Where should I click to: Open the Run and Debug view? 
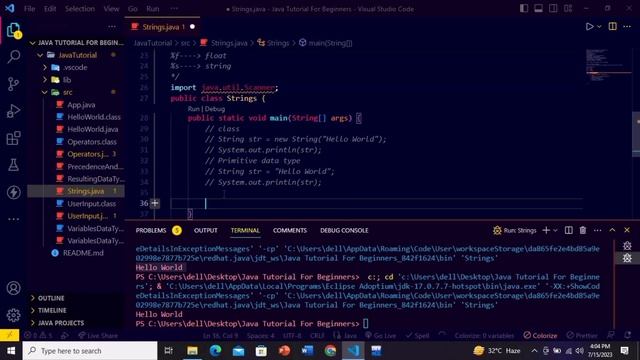[13, 111]
